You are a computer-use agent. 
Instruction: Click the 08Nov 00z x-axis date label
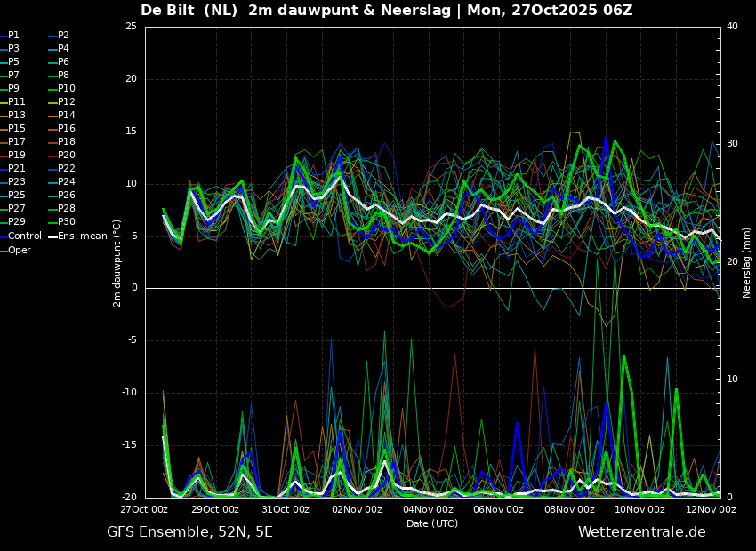click(570, 509)
